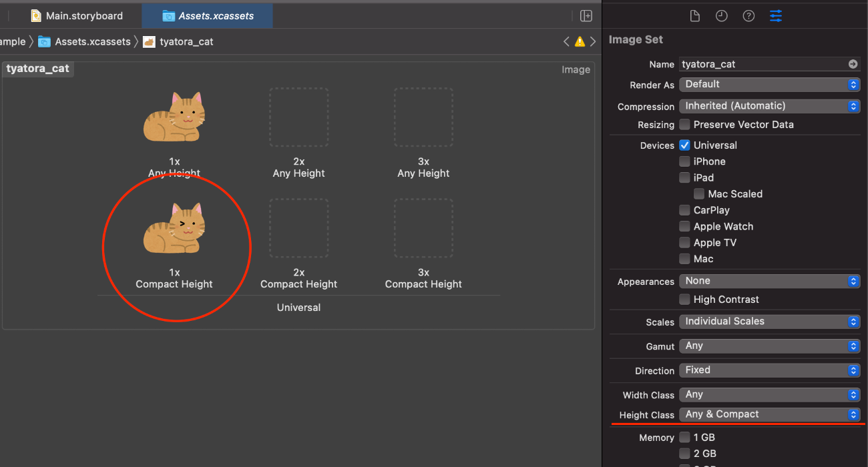Open the History inspector clock icon
The height and width of the screenshot is (467, 868).
(x=722, y=16)
